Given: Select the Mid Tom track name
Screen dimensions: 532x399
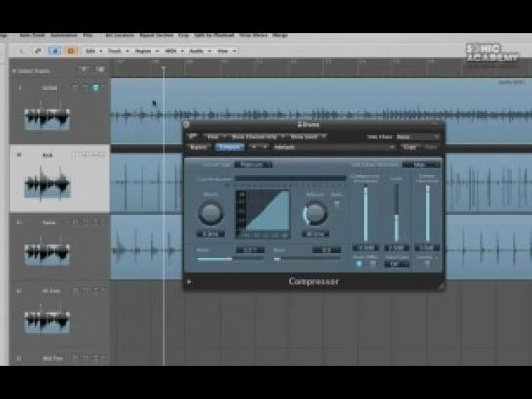Looking at the screenshot, I should pyautogui.click(x=53, y=358).
